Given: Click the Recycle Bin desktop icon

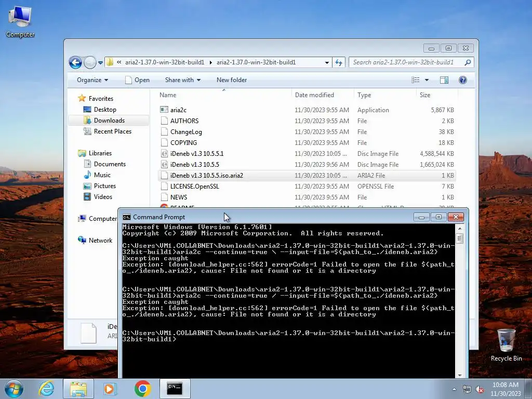Looking at the screenshot, I should pyautogui.click(x=506, y=345).
